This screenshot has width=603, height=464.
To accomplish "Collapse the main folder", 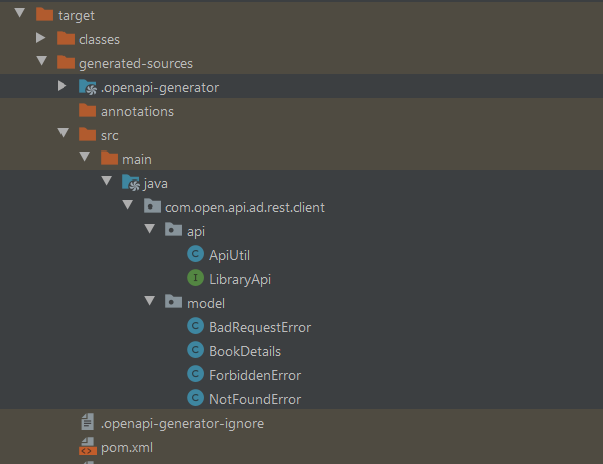I will click(x=85, y=157).
